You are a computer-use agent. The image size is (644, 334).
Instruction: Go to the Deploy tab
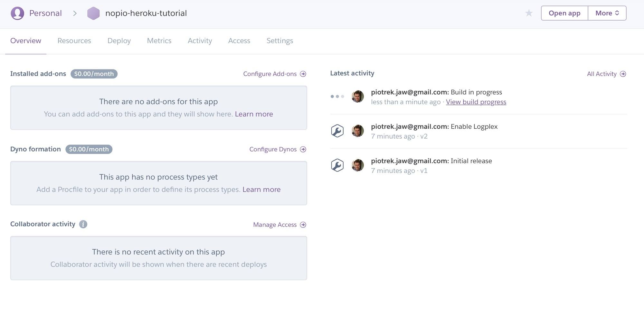tap(119, 41)
